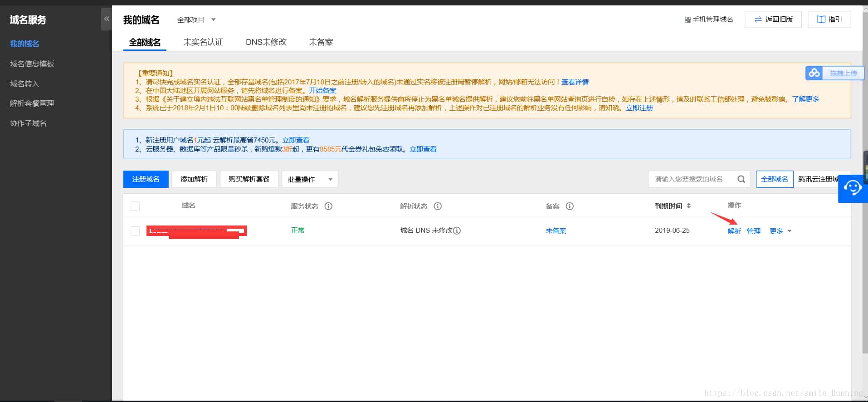The height and width of the screenshot is (402, 868).
Task: Click info icon after 域名 DNS 未修改
Action: click(457, 230)
